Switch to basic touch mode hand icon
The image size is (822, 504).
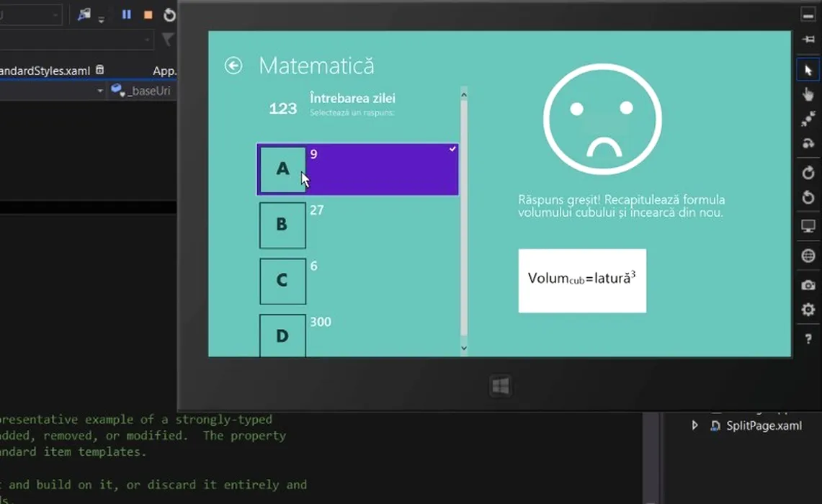pos(808,94)
